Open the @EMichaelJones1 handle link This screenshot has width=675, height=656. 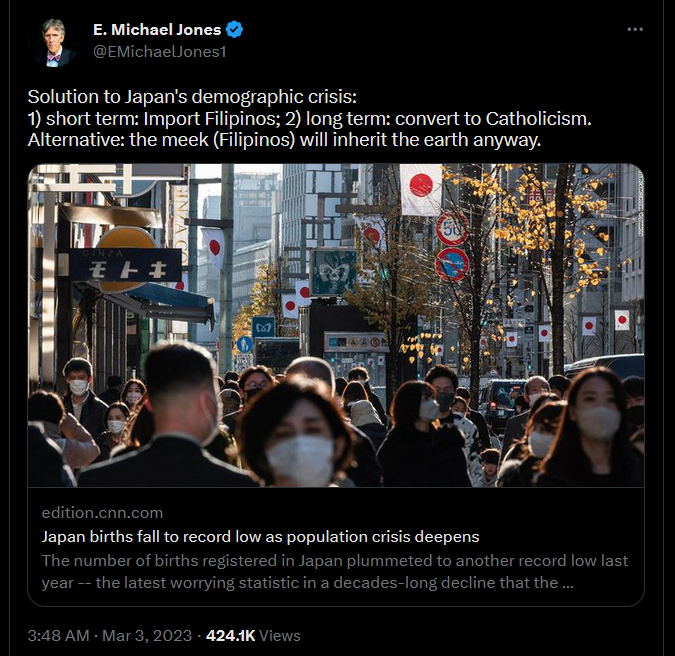160,52
